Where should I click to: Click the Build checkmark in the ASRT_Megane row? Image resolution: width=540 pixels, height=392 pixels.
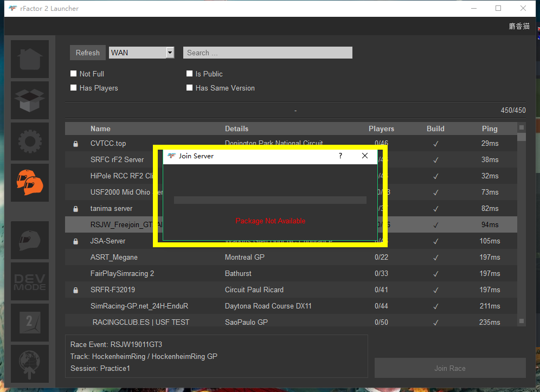click(436, 258)
